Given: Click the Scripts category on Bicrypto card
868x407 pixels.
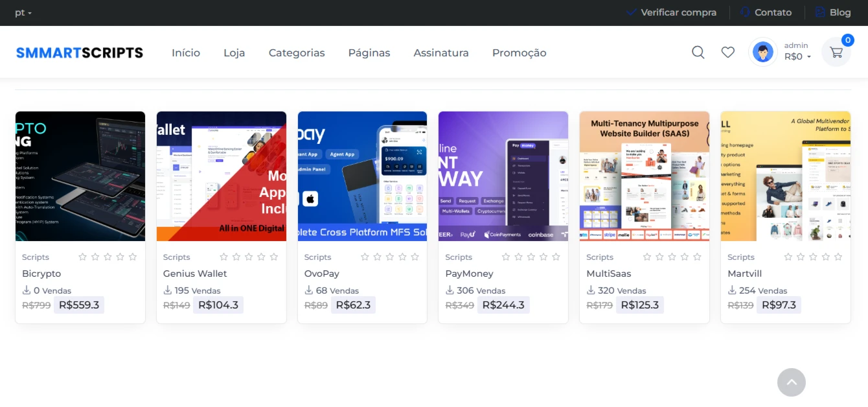Looking at the screenshot, I should [x=36, y=257].
